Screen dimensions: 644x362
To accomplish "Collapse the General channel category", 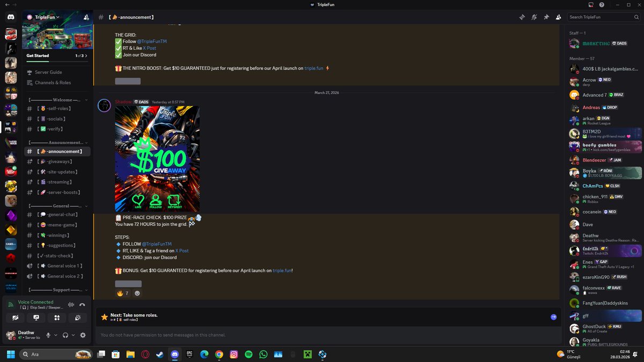I will pos(58,206).
